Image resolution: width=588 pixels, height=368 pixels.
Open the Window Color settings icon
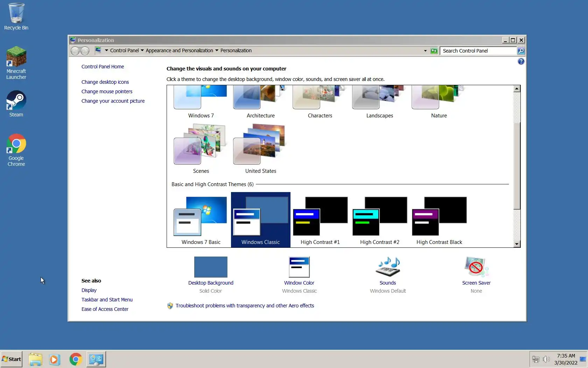tap(299, 267)
